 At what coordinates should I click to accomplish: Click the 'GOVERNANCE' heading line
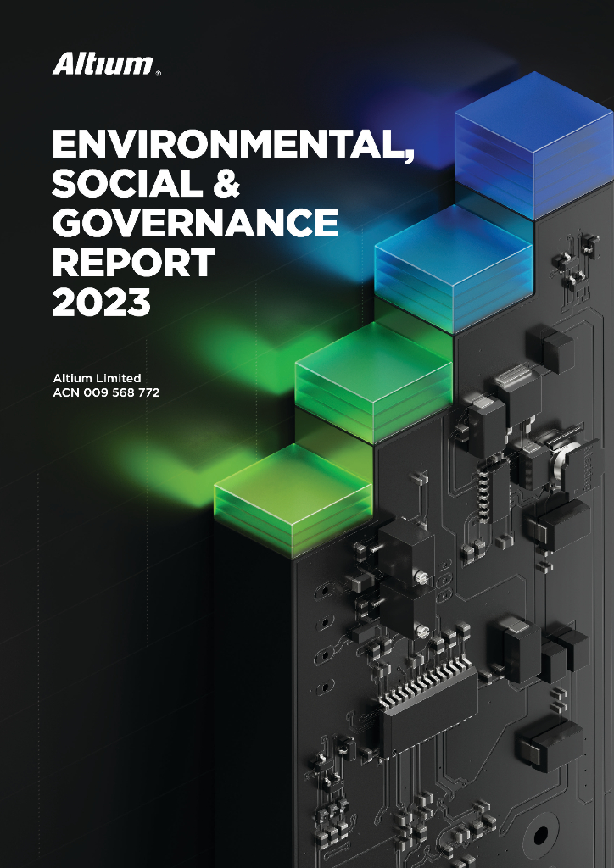click(x=195, y=223)
